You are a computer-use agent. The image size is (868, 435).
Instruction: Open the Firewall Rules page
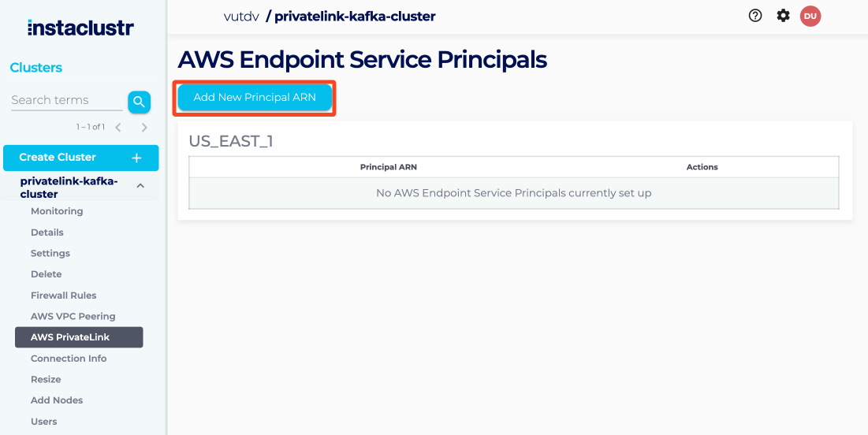coord(64,296)
